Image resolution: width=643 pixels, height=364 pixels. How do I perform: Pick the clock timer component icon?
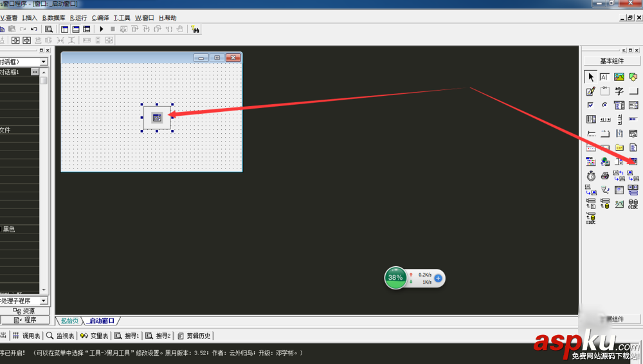[x=590, y=176]
